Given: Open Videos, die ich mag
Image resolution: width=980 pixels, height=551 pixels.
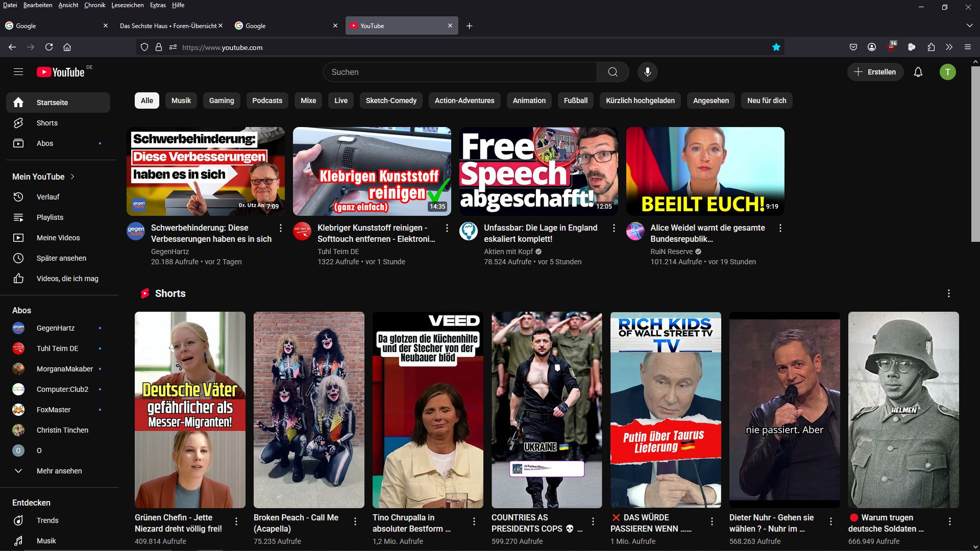Looking at the screenshot, I should (58, 279).
